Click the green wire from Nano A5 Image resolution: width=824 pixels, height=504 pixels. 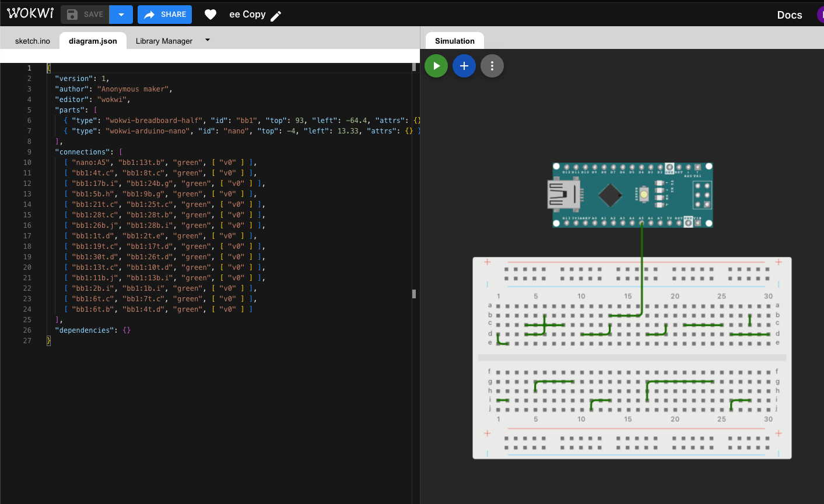tap(642, 268)
